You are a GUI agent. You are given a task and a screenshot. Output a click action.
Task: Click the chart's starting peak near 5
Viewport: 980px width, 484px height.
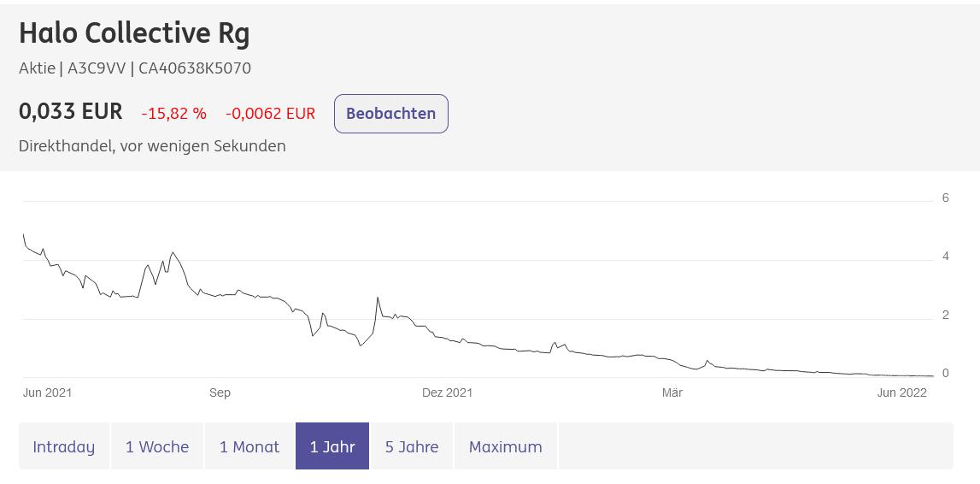coord(24,236)
